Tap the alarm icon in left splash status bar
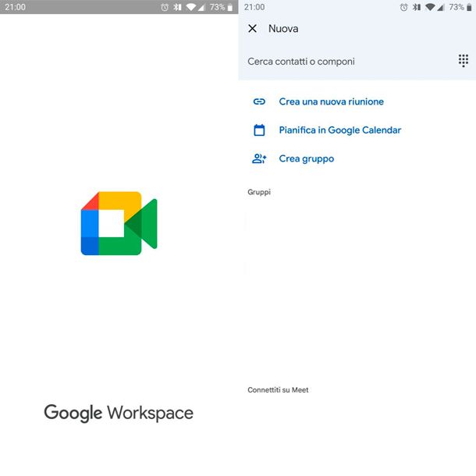 click(x=165, y=7)
